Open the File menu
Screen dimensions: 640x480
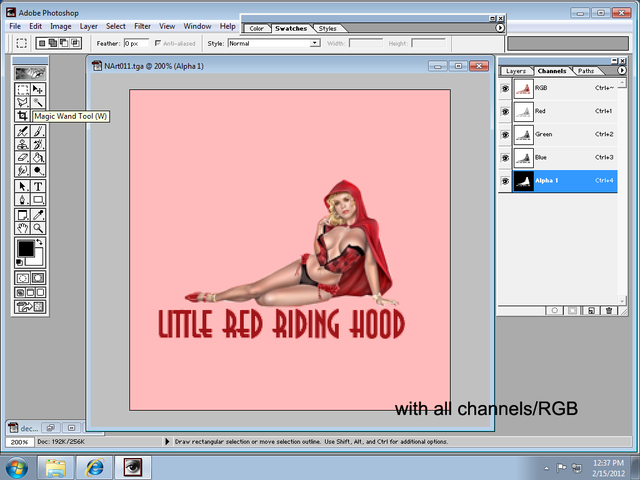(15, 27)
